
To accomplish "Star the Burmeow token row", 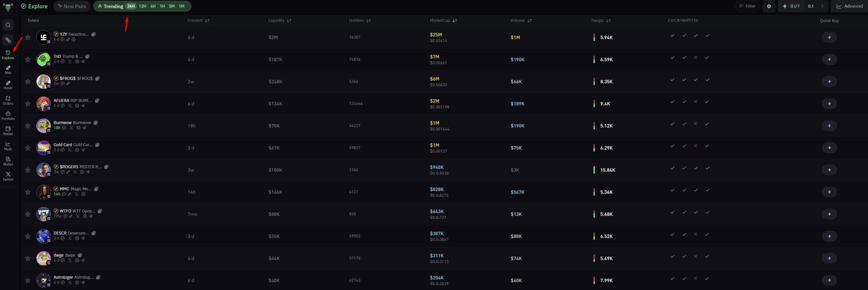I will pos(28,126).
